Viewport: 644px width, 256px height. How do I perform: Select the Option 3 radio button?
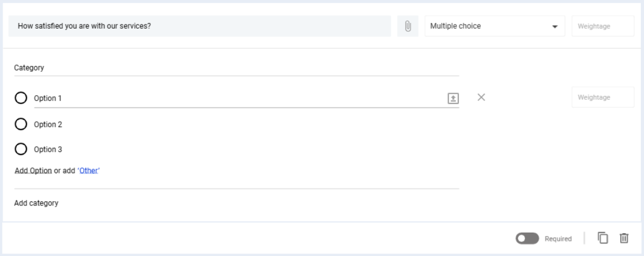click(x=21, y=149)
